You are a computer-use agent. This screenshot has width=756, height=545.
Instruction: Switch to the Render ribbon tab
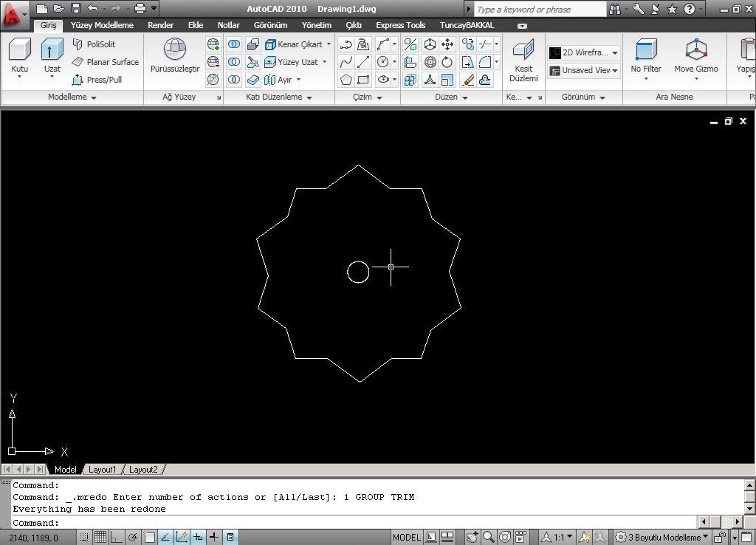point(160,25)
